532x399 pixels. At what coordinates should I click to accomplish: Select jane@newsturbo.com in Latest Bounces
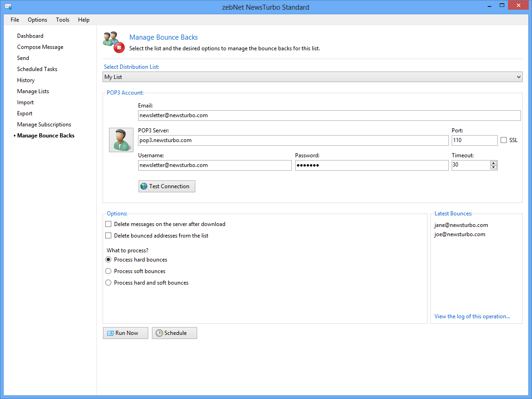(x=461, y=225)
